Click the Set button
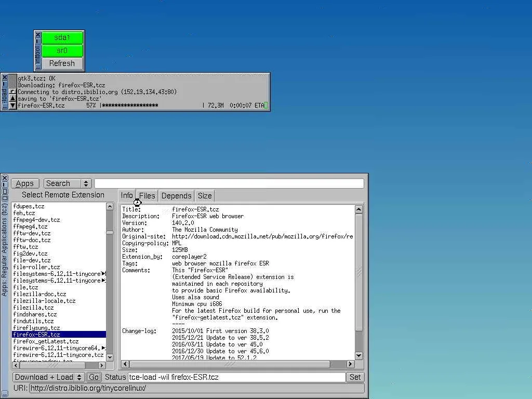 click(x=355, y=377)
